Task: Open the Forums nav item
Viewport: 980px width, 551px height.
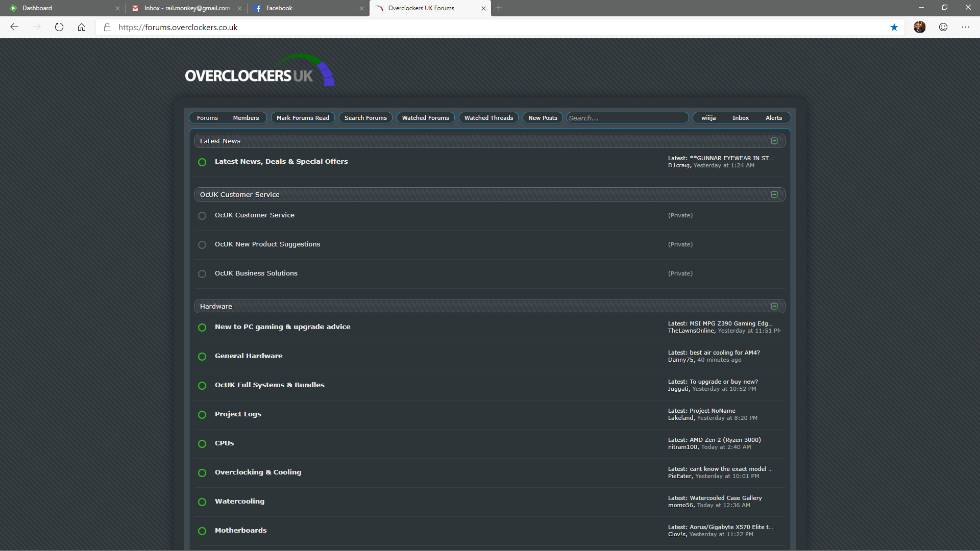Action: [x=207, y=118]
